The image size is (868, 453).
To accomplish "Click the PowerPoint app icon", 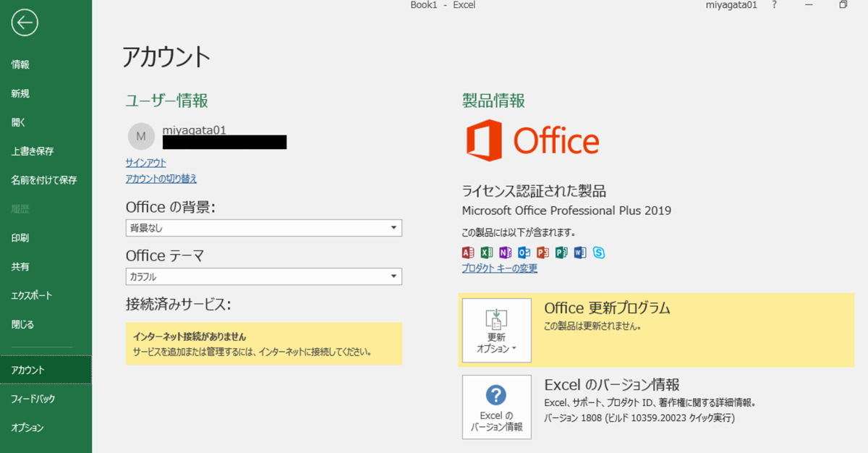I will tap(542, 253).
